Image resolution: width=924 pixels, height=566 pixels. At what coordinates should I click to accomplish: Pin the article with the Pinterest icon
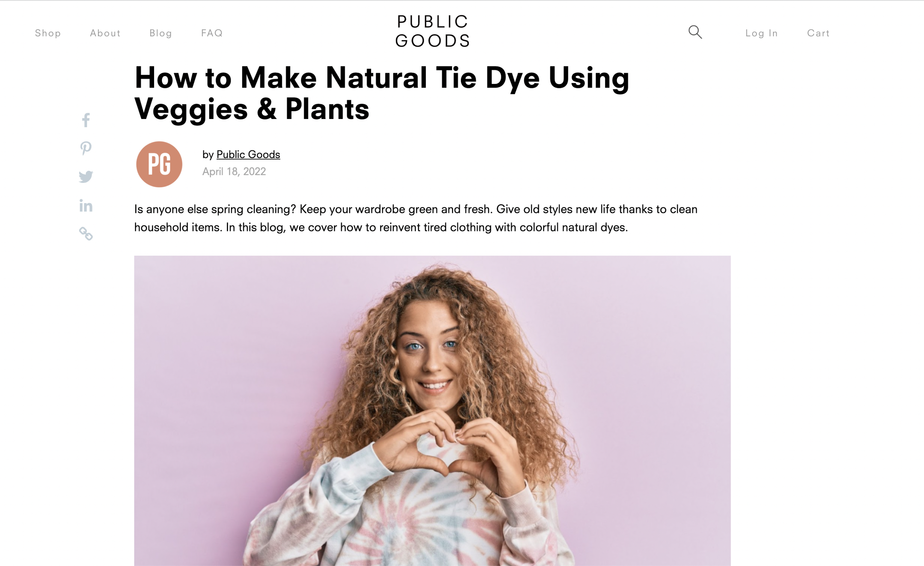click(85, 149)
